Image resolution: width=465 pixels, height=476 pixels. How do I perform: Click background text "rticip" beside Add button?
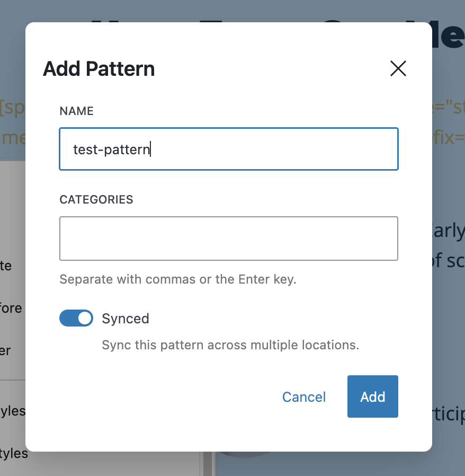point(448,413)
